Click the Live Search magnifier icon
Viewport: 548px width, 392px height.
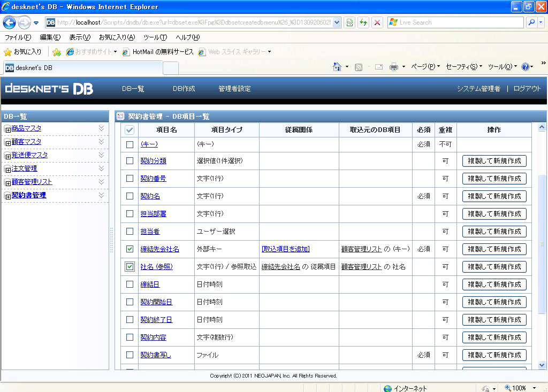tap(531, 22)
